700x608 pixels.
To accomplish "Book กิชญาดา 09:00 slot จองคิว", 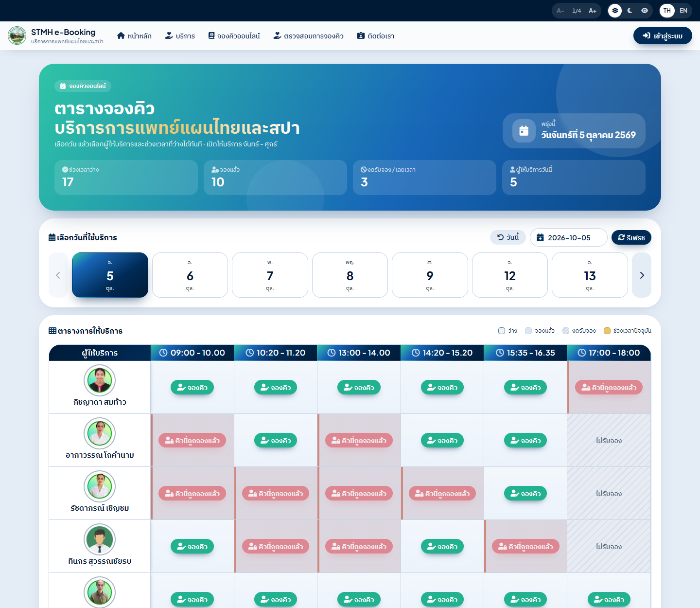I will 192,388.
